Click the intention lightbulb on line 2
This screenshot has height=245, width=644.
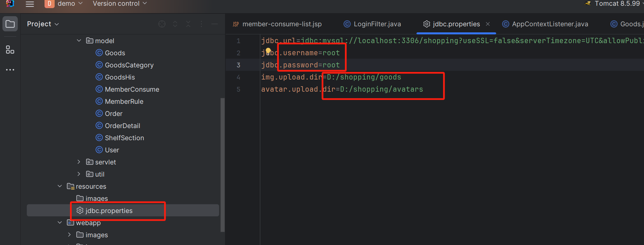point(268,51)
